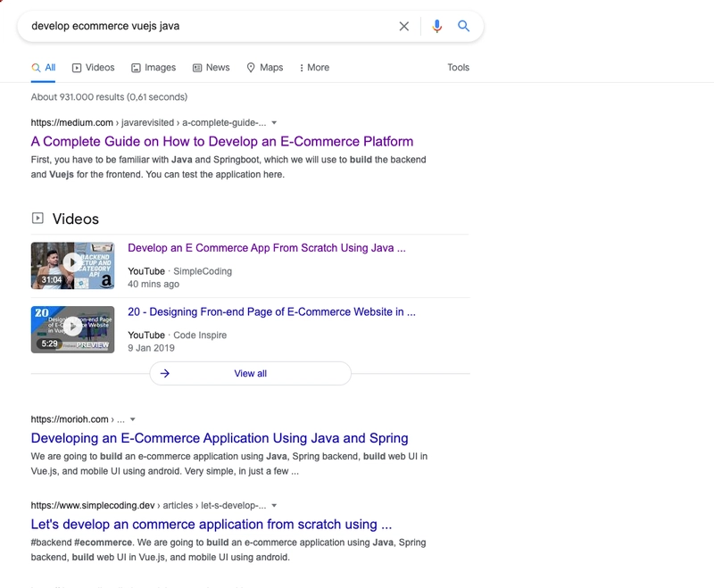Play the Code Inspire video thumbnail (5:29)
714x588 pixels.
click(x=72, y=329)
